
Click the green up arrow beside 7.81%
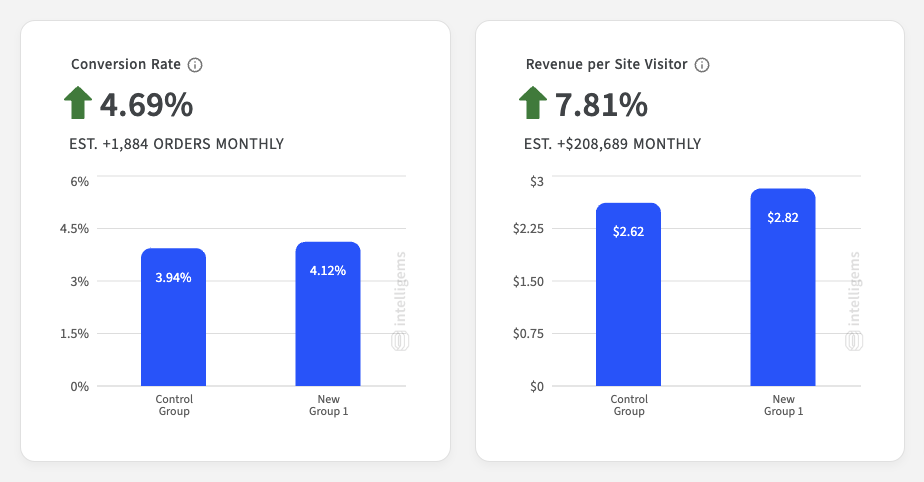[x=533, y=103]
